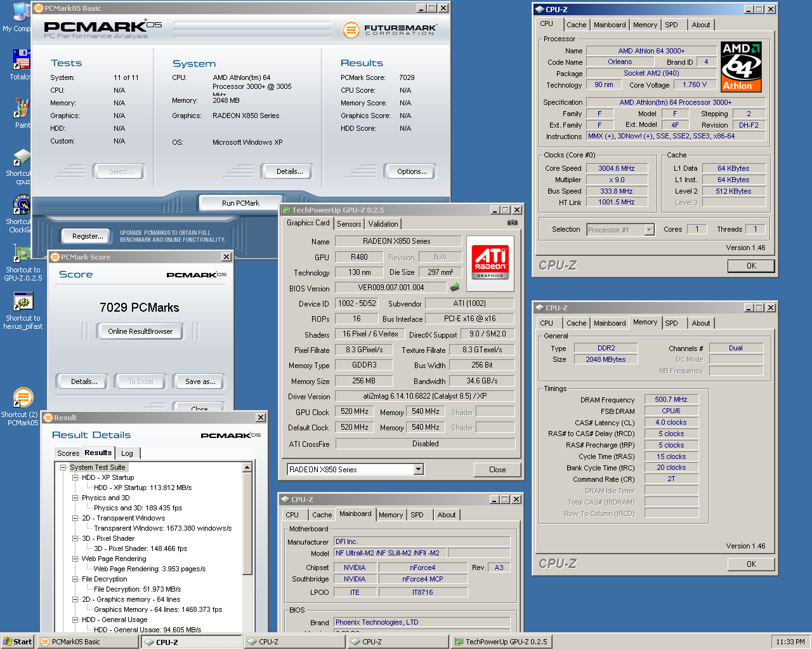Collapse the System Test Suite tree node
This screenshot has width=812, height=650.
pos(63,467)
